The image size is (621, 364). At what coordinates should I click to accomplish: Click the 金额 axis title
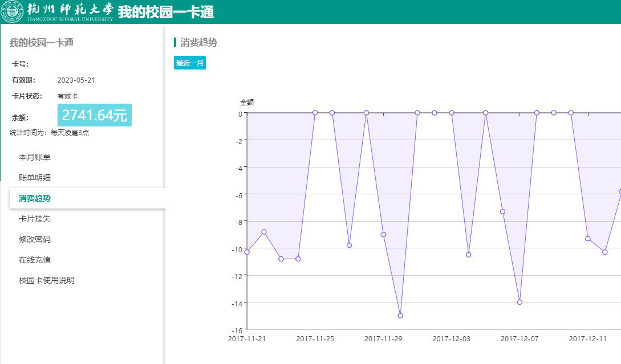coord(247,103)
